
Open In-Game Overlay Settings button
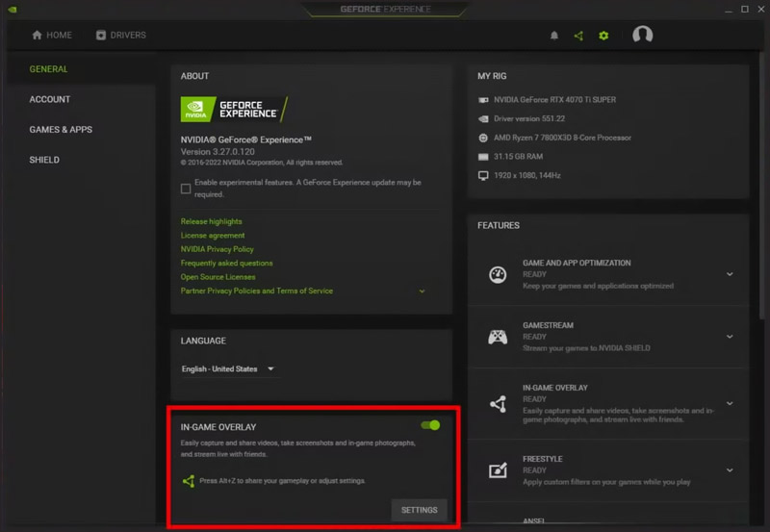(419, 510)
